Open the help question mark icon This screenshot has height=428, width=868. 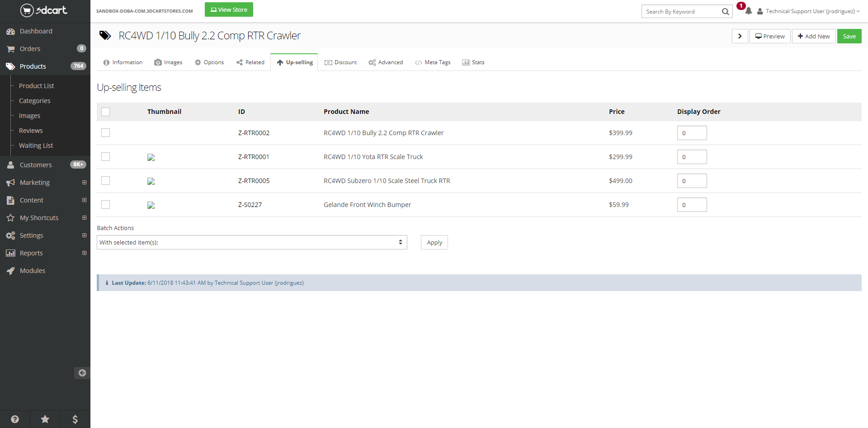click(x=15, y=419)
